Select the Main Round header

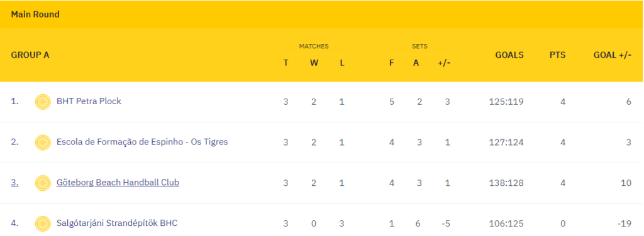(35, 14)
